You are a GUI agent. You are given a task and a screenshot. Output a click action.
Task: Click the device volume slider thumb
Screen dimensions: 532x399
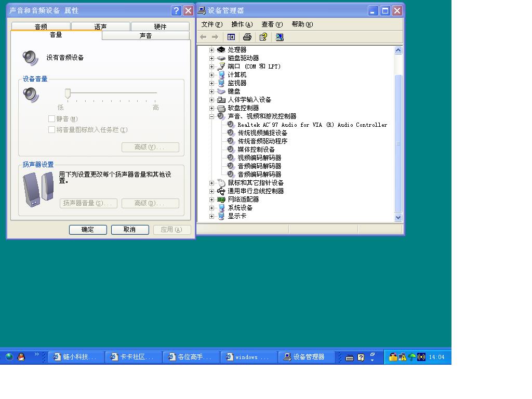click(68, 94)
